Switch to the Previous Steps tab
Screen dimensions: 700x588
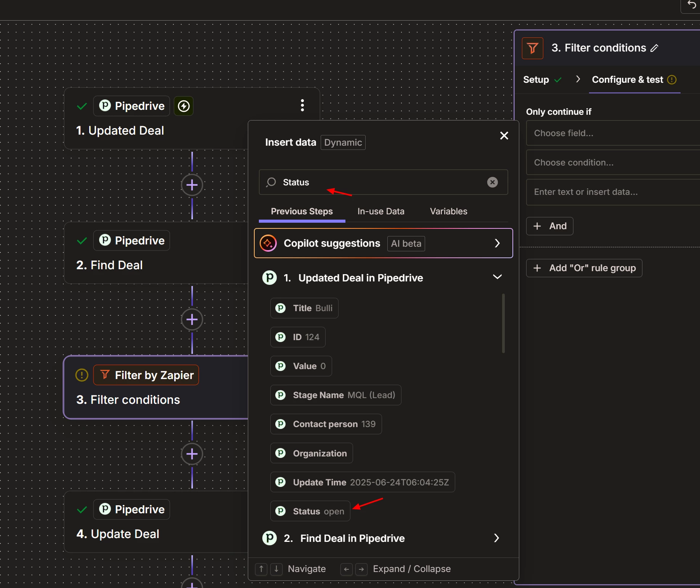[x=302, y=211]
